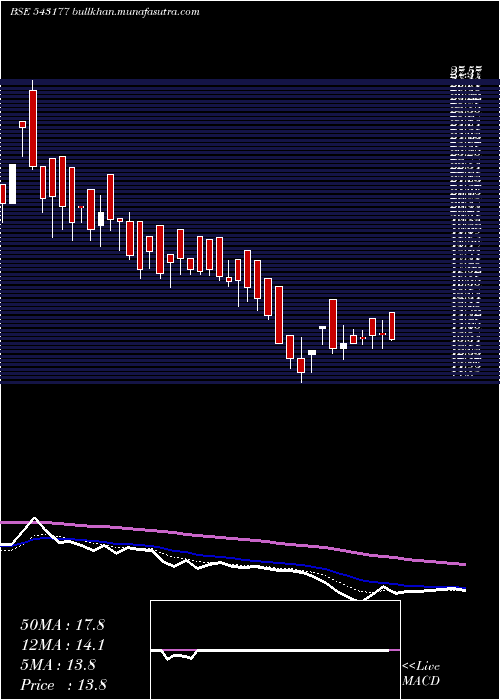Click the 50MA : 17.8 label
Screen dimensions: 500x700
pyautogui.click(x=62, y=625)
